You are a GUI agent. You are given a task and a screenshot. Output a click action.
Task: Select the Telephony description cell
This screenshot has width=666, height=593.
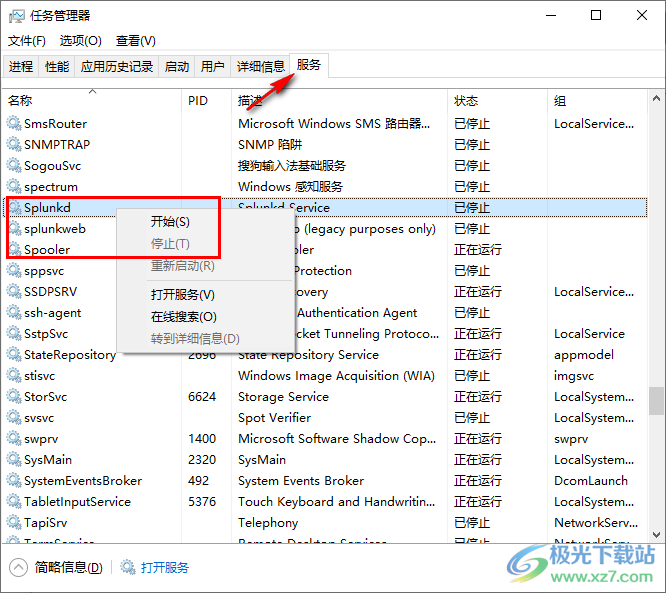click(x=268, y=522)
